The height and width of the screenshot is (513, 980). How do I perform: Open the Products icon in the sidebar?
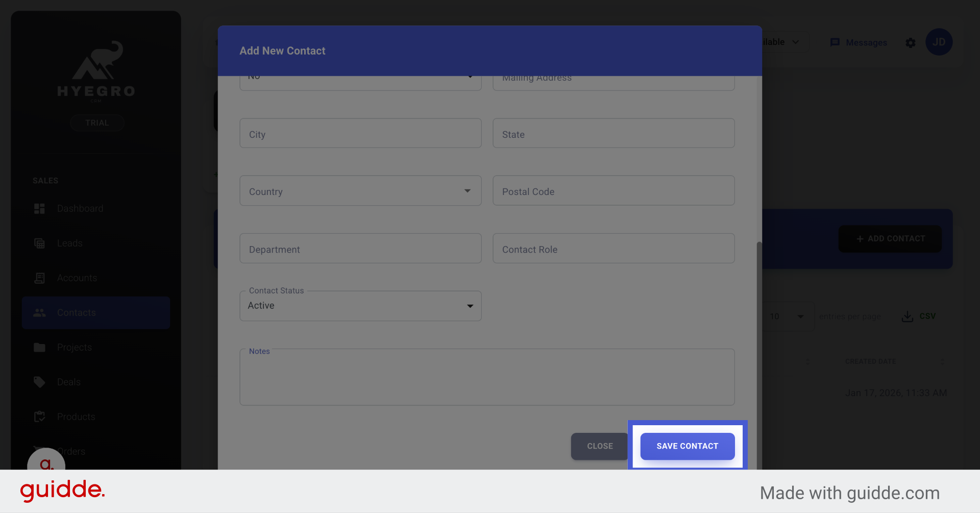tap(39, 417)
